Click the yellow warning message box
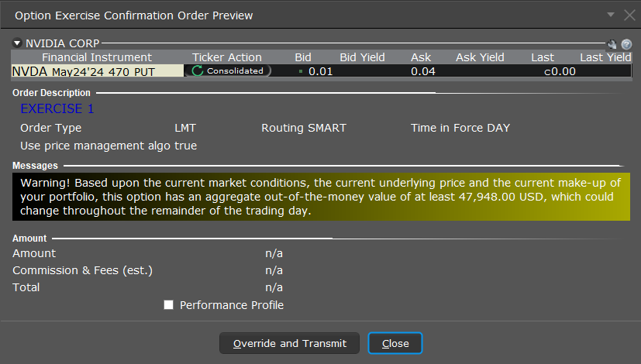This screenshot has height=364, width=641. [x=321, y=196]
